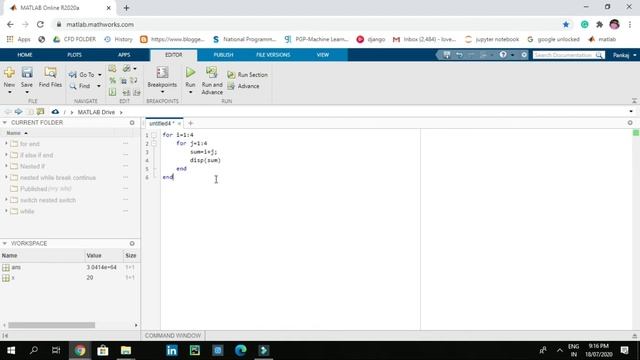
Task: Switch to the VIEW tab
Action: pyautogui.click(x=323, y=55)
